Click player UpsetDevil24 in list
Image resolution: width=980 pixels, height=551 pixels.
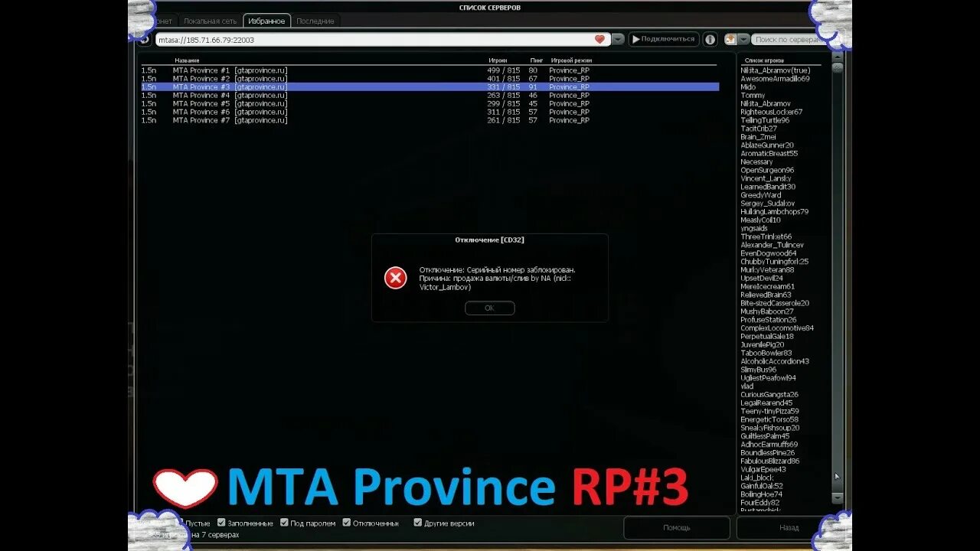pyautogui.click(x=762, y=278)
